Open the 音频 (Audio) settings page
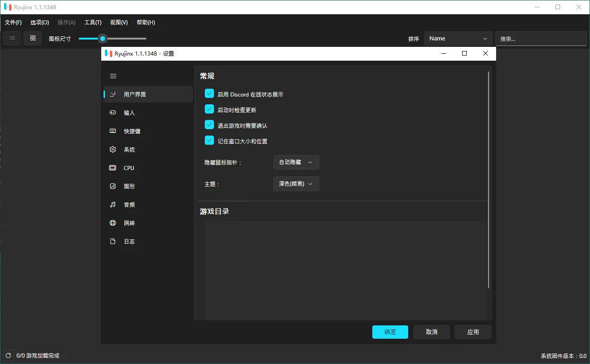 click(x=129, y=205)
